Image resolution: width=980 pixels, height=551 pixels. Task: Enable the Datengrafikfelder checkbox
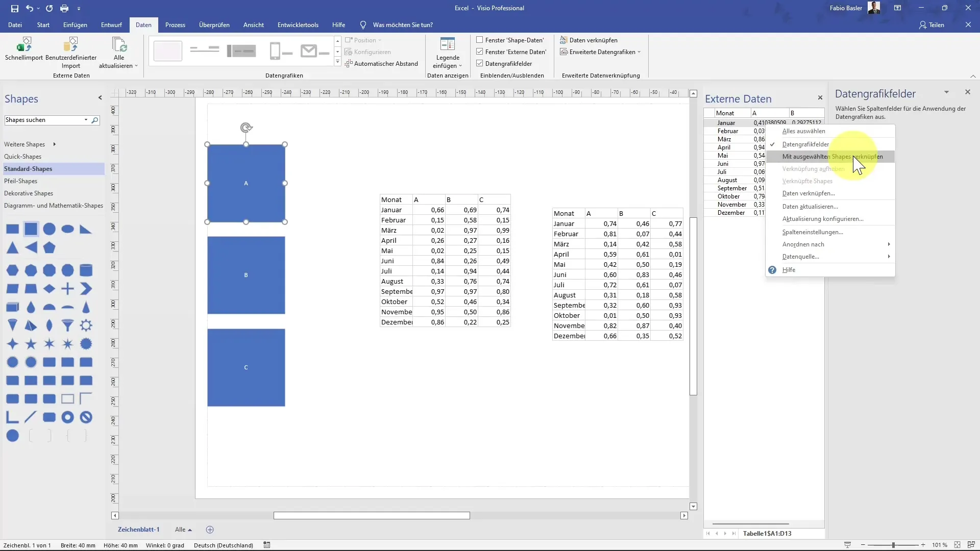(x=805, y=143)
